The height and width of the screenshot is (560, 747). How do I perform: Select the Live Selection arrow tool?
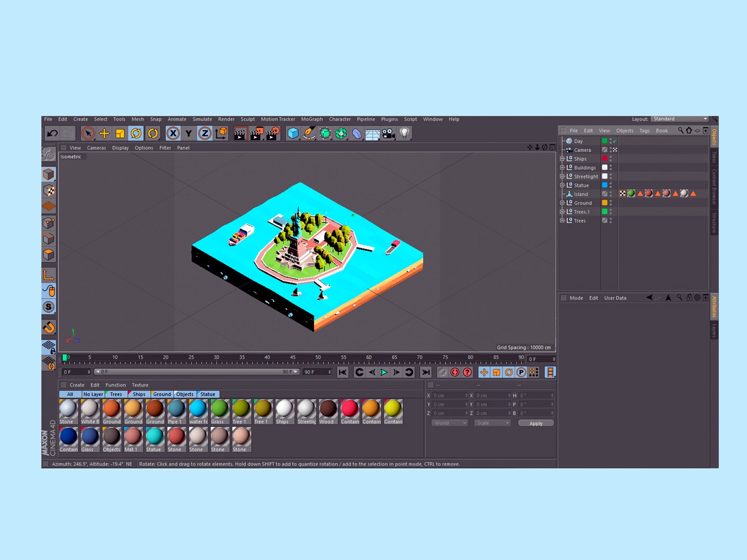coord(88,134)
